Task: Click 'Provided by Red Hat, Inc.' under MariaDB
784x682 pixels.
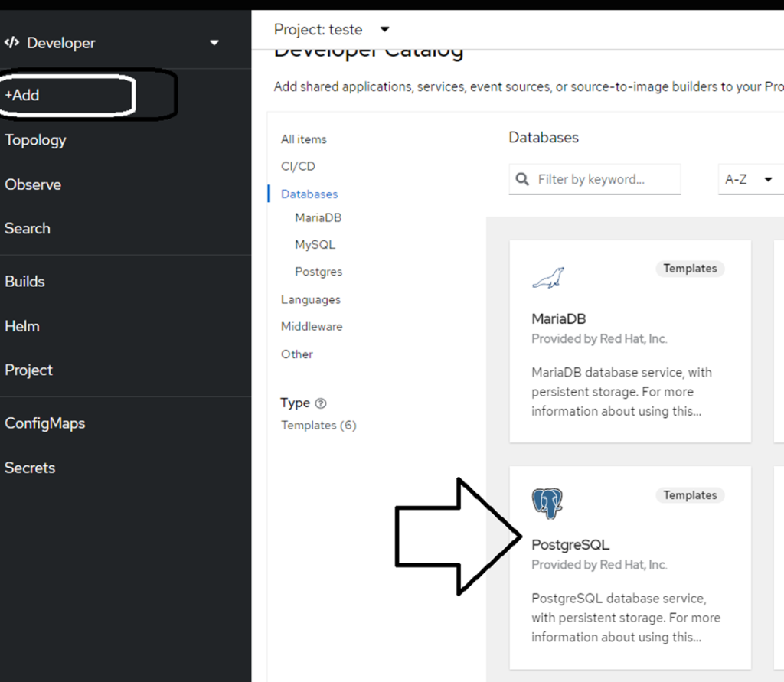Action: point(599,338)
